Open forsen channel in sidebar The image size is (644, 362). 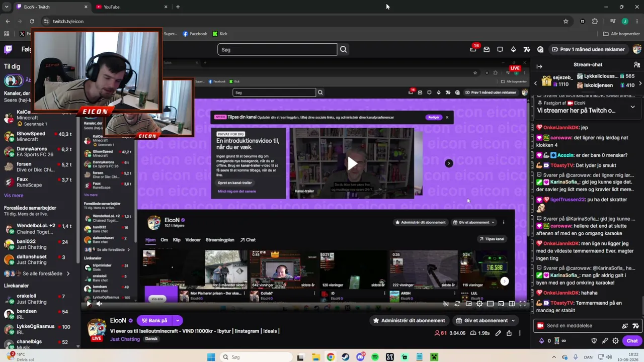click(38, 167)
